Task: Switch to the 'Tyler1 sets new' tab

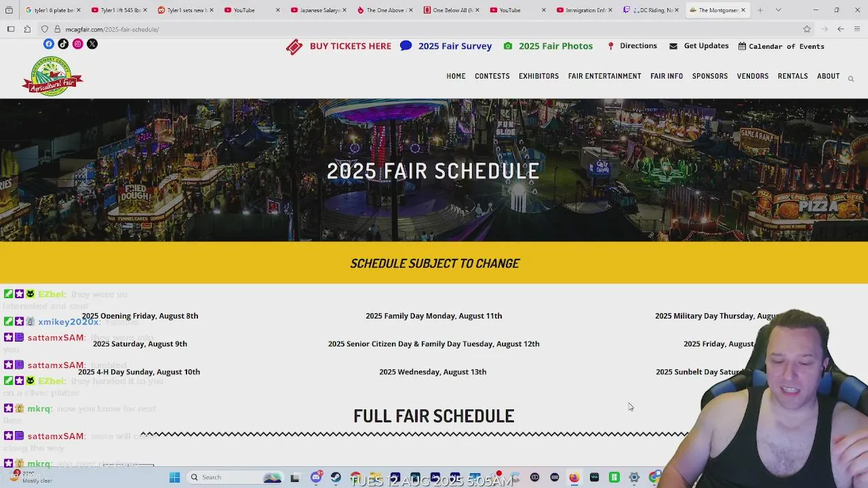Action: 184,10
